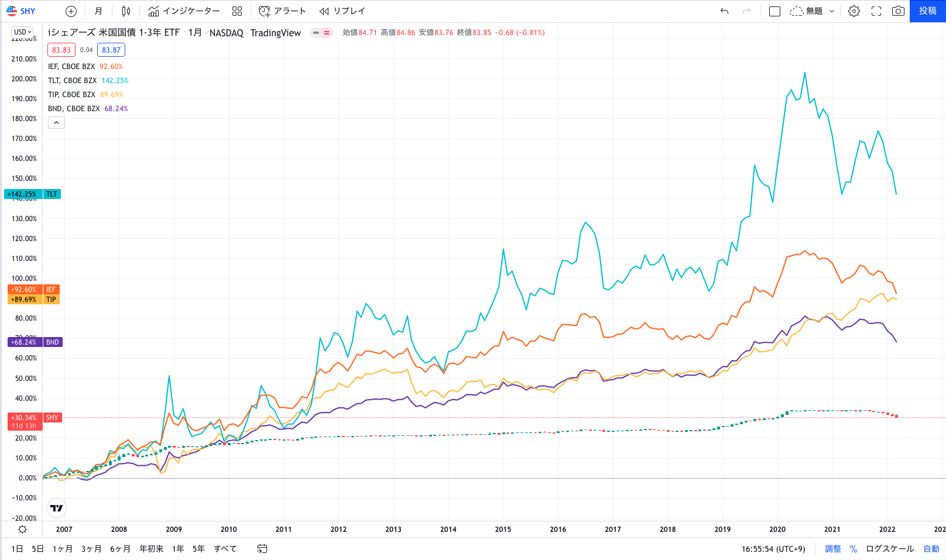Click the chart title iシェアーズ 米国国債 1-3年 ETF
Viewport: 946px width, 560px height.
(x=114, y=33)
